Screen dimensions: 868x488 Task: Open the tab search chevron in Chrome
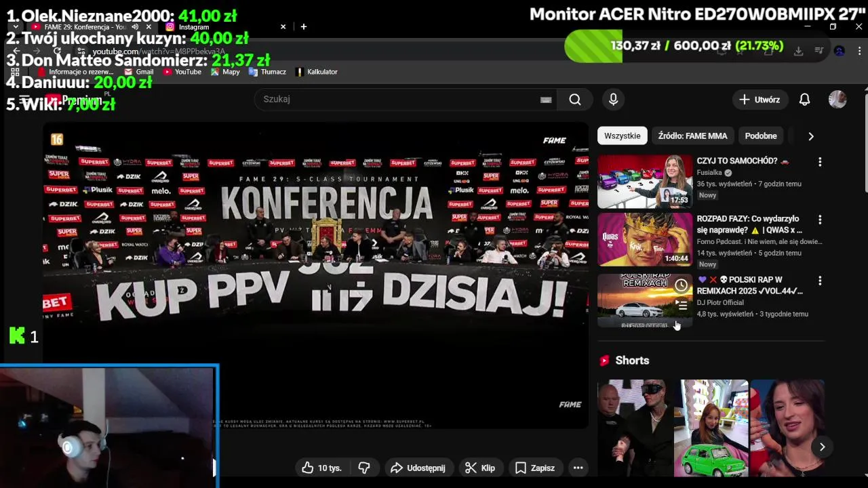(16, 27)
